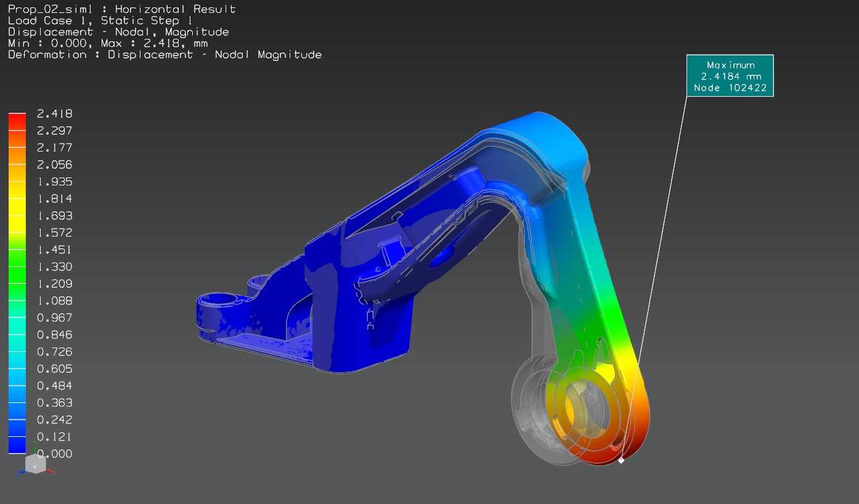Click the view orientation triad cube
Screen dimensions: 859x504
tap(36, 465)
